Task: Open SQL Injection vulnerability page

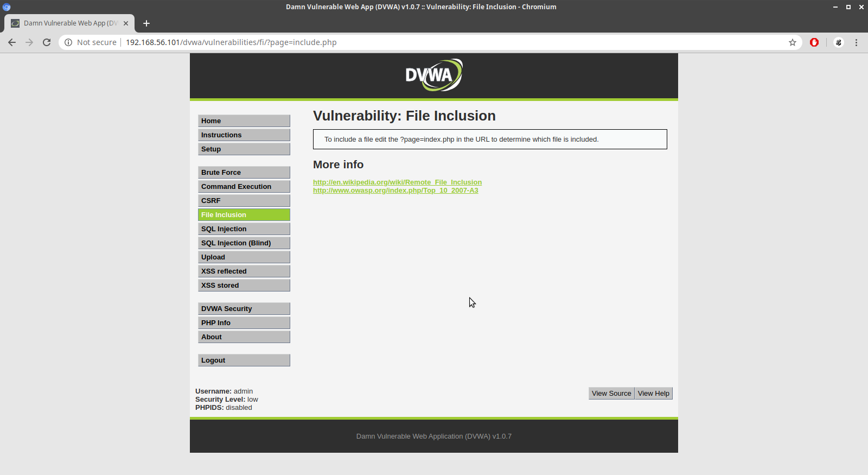Action: tap(244, 229)
